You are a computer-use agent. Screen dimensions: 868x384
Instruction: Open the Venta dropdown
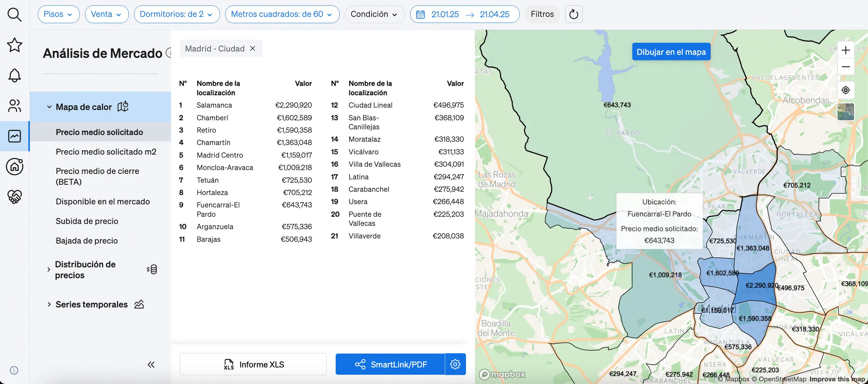pyautogui.click(x=106, y=14)
